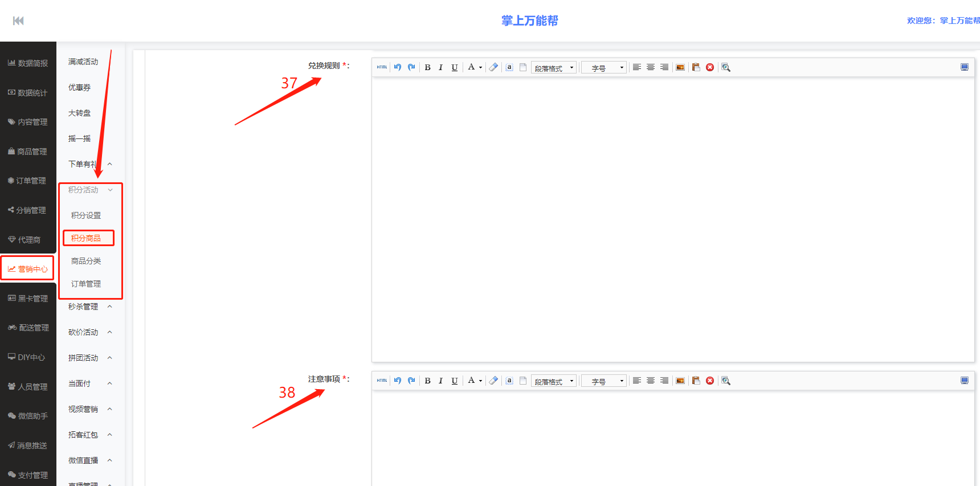
Task: Click fullscreen icon of 兑换规则 editor
Action: 964,67
